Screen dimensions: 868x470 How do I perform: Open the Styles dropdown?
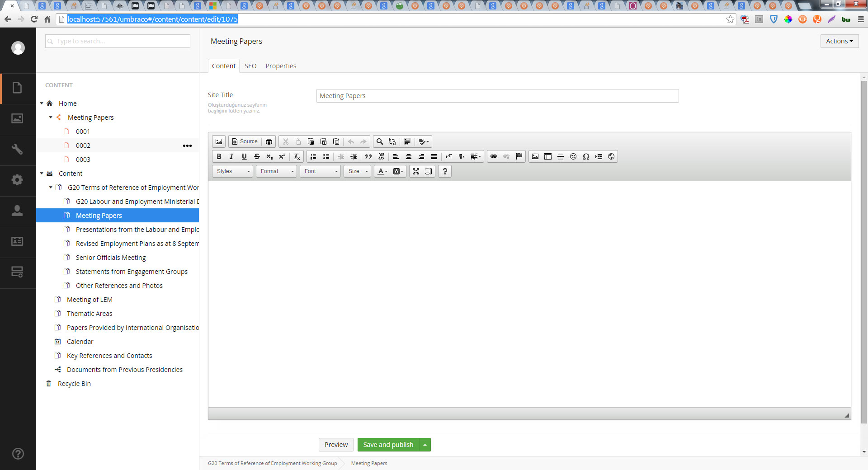[233, 171]
